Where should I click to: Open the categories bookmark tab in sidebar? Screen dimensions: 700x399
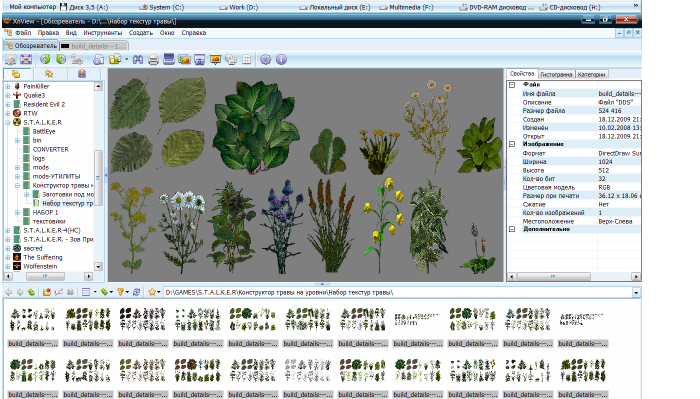[82, 74]
